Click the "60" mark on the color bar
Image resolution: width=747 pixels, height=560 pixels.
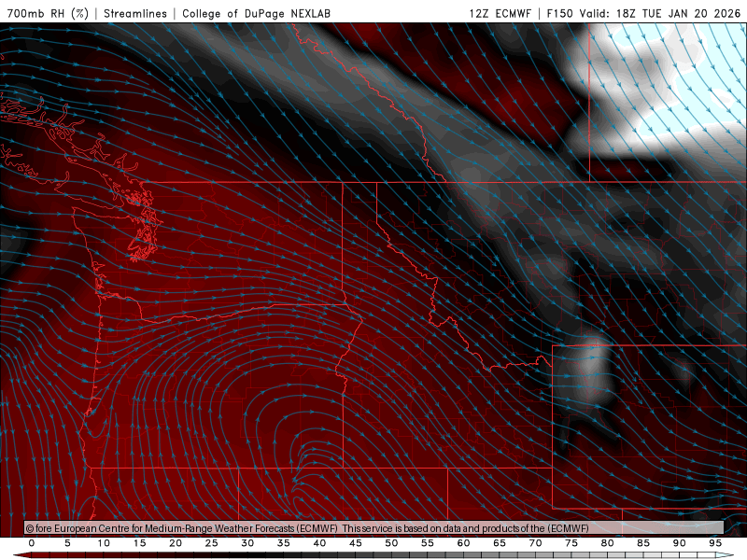pos(463,543)
